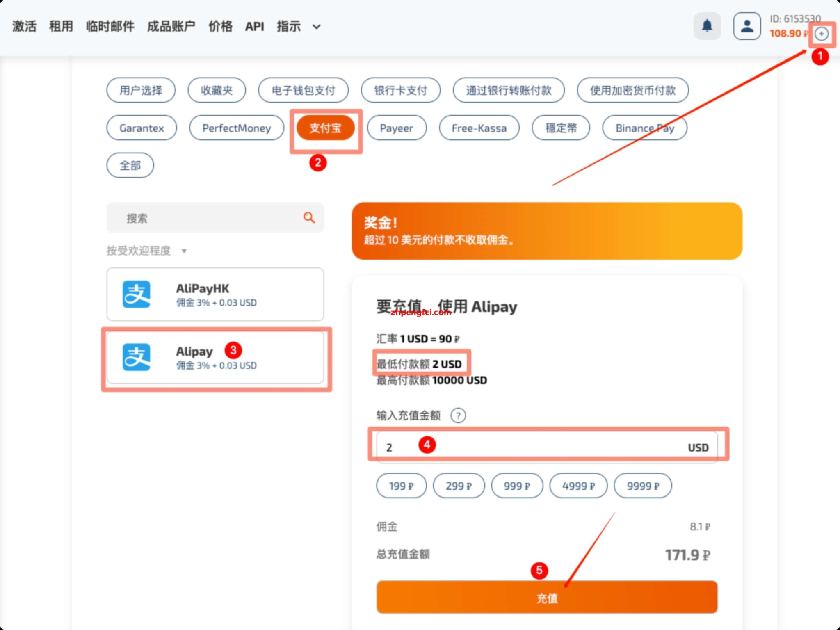The image size is (840, 630).
Task: Open the 激活 menu item
Action: [x=24, y=27]
